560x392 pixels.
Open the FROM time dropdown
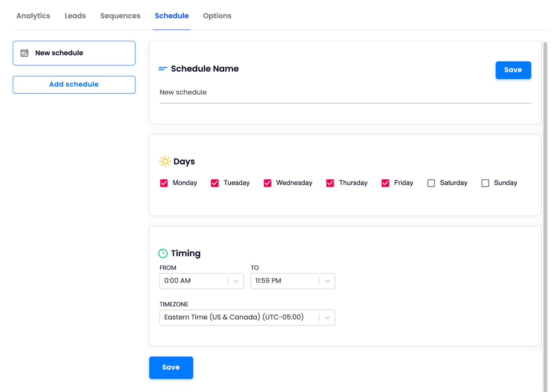tap(236, 281)
